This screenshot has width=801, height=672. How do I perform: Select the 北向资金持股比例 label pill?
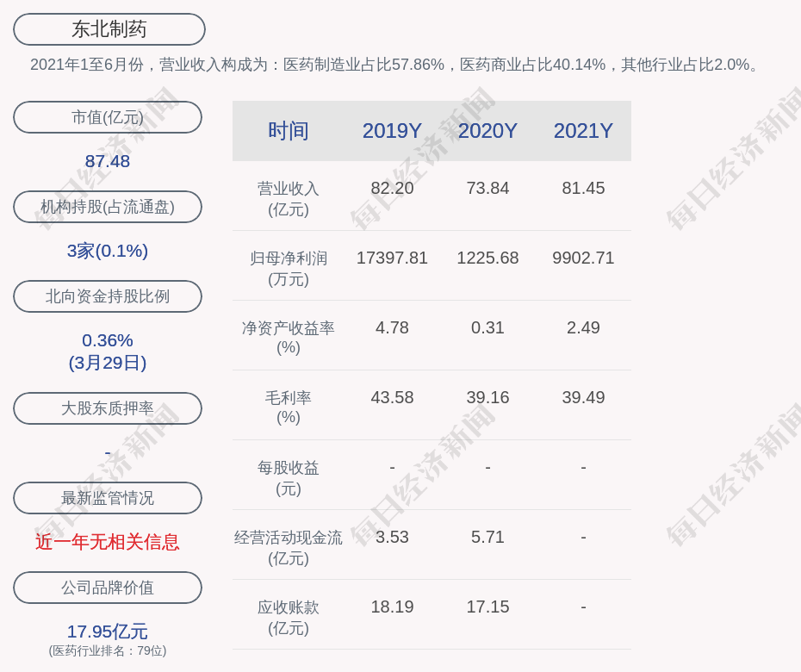point(108,296)
